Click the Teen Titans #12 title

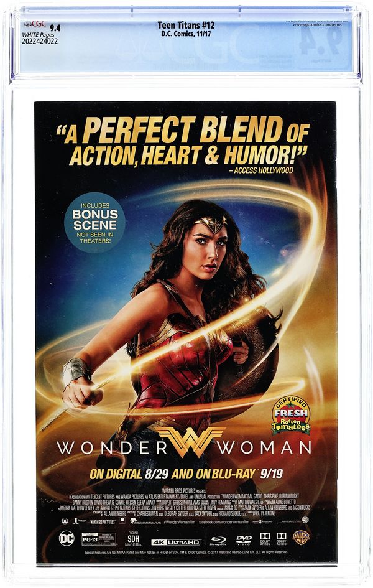(x=186, y=25)
